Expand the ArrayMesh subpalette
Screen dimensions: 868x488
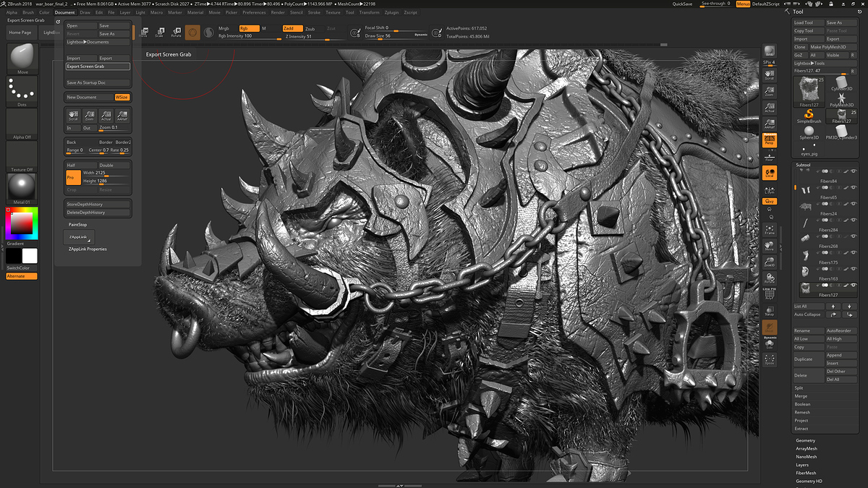[807, 448]
